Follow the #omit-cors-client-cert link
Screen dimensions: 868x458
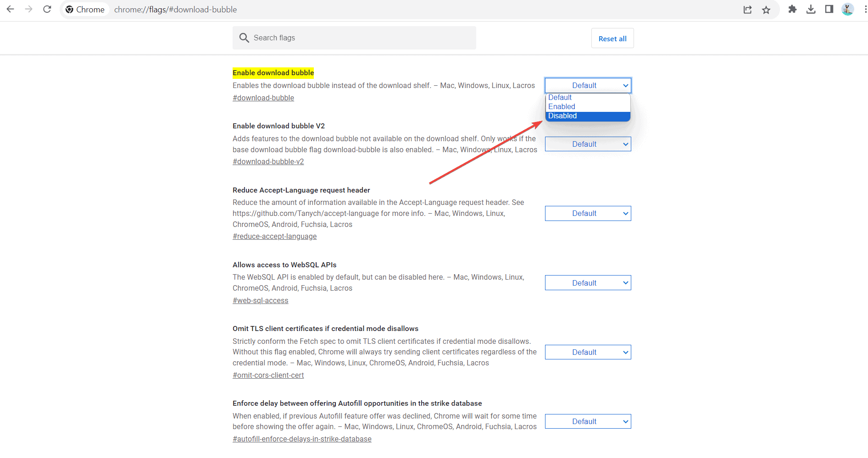(268, 375)
